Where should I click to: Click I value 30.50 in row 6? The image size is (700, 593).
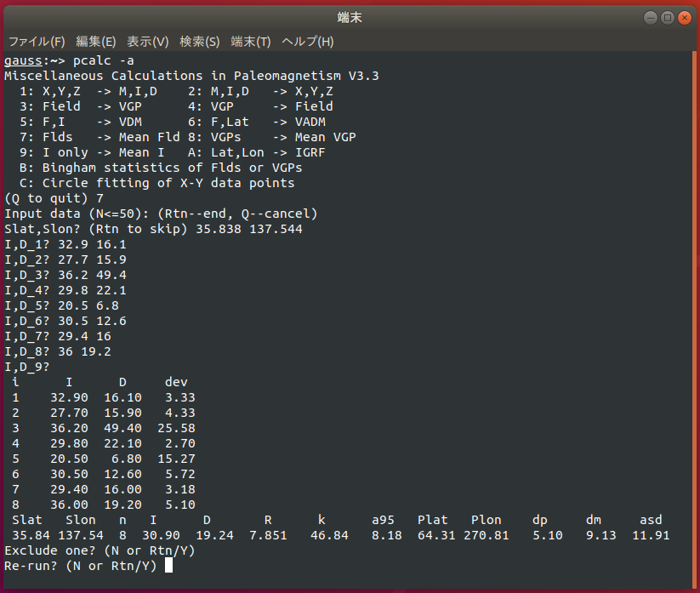[69, 474]
